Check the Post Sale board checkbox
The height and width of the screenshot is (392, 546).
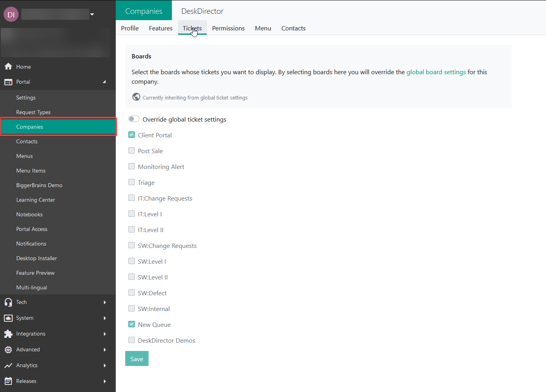pyautogui.click(x=132, y=150)
